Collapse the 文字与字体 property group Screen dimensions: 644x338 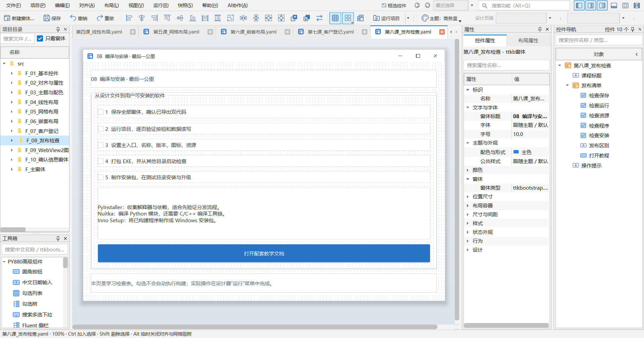point(468,107)
